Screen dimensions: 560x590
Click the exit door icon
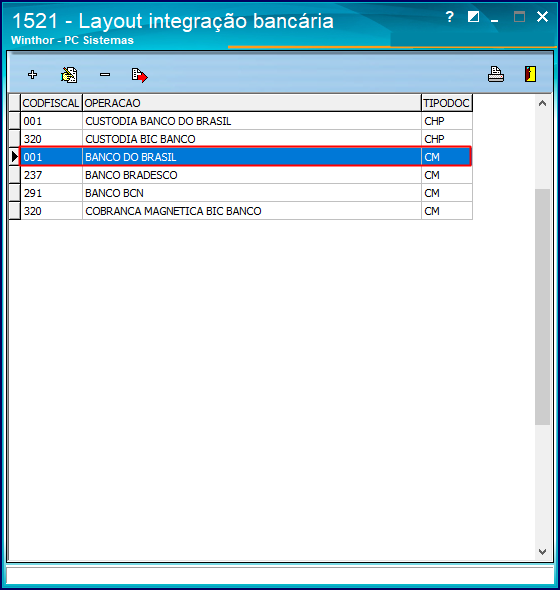click(530, 74)
